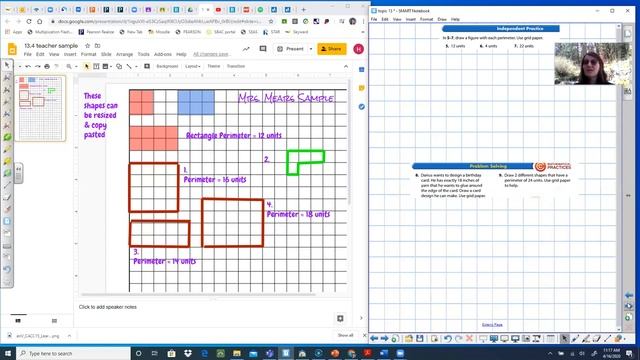The height and width of the screenshot is (360, 640).
Task: Open the File menu in Google Slides
Action: pos(27,54)
